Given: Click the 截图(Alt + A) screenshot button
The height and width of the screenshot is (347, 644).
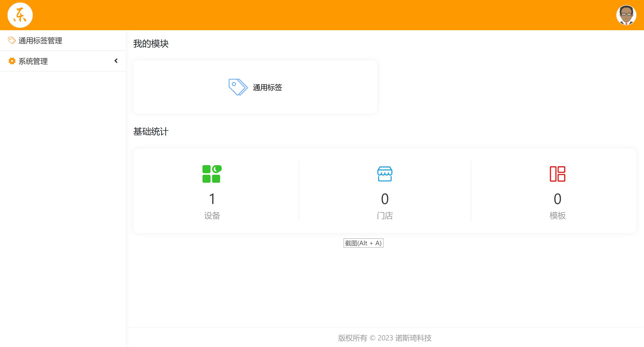Looking at the screenshot, I should click(363, 243).
